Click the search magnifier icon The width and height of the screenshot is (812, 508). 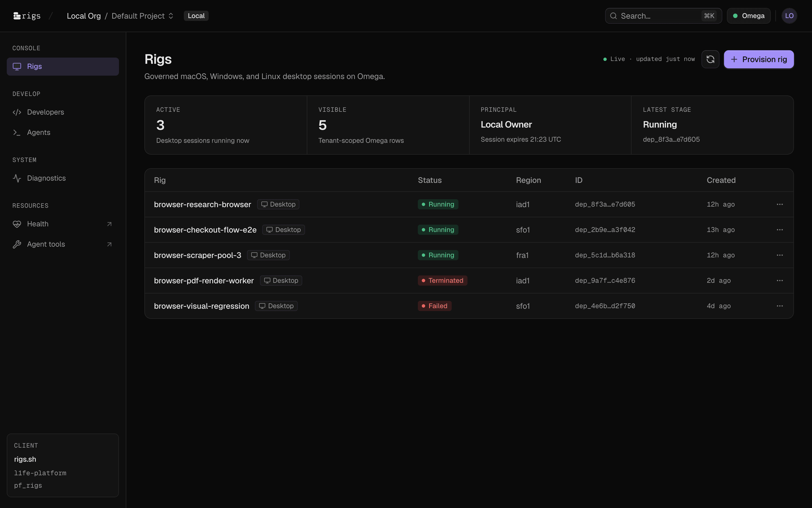(x=613, y=16)
